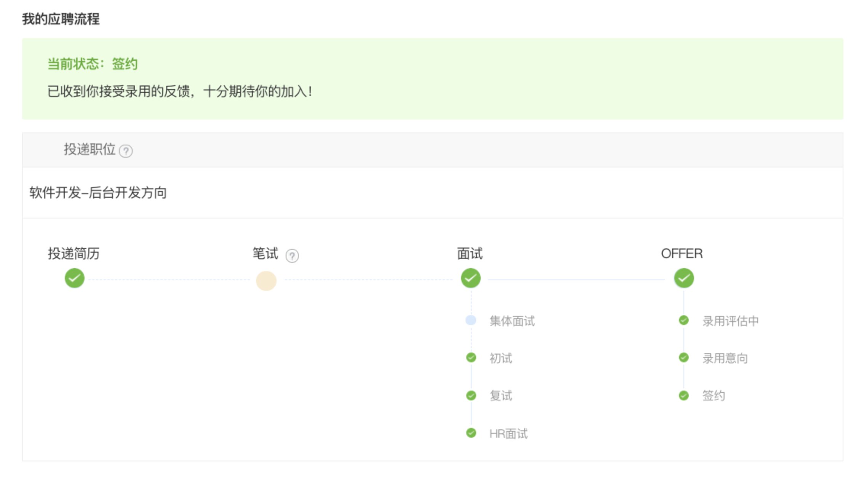The width and height of the screenshot is (848, 504).
Task: Click the green checkmark for OFFER
Action: [684, 278]
